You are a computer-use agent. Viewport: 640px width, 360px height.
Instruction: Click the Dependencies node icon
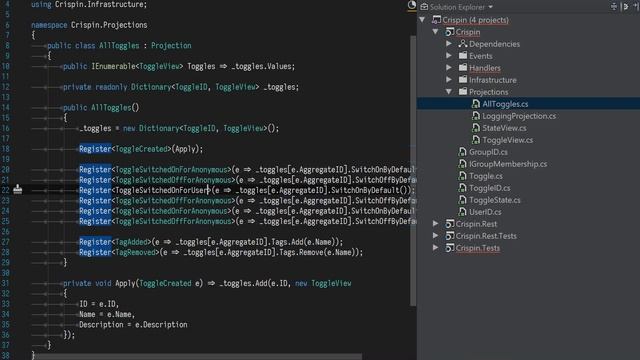[462, 43]
